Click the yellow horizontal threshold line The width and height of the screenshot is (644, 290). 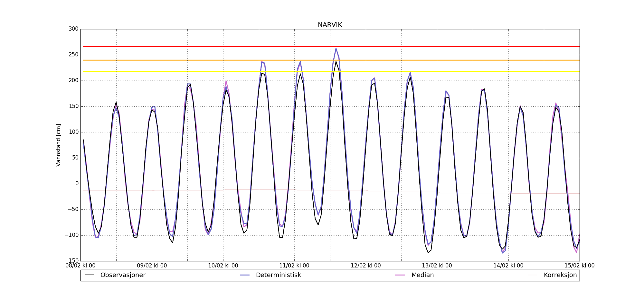click(x=331, y=72)
